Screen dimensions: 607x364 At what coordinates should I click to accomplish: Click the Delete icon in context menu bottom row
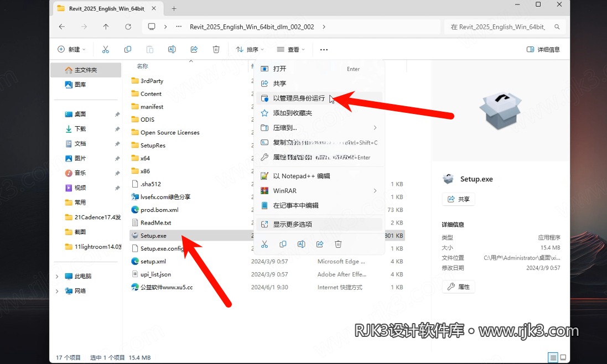(x=338, y=244)
